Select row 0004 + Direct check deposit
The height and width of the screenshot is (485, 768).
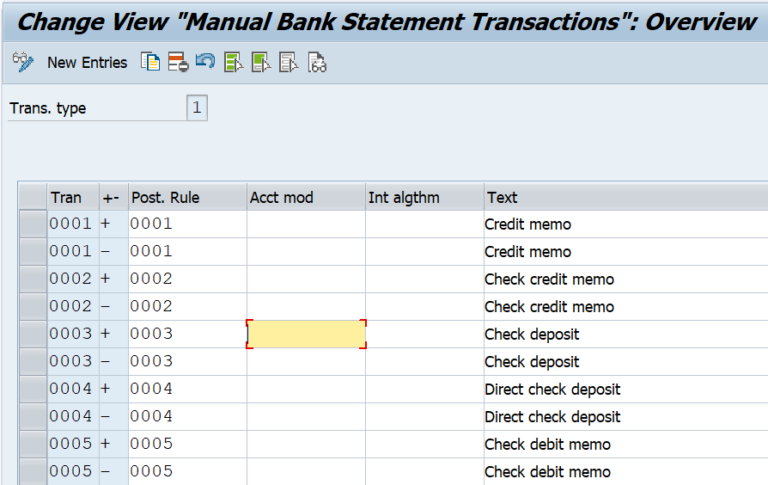pyautogui.click(x=33, y=389)
